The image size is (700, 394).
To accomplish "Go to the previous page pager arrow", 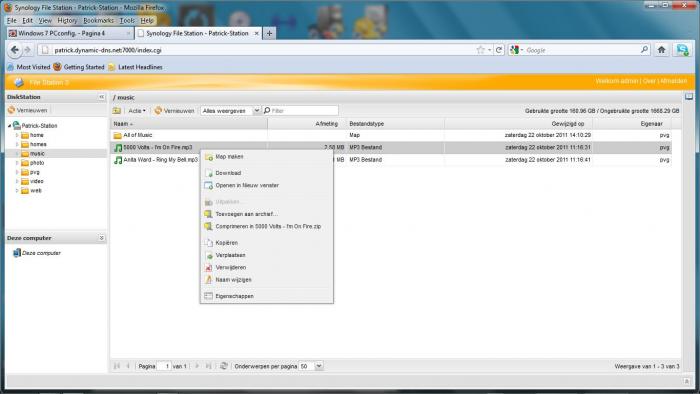I will (128, 366).
